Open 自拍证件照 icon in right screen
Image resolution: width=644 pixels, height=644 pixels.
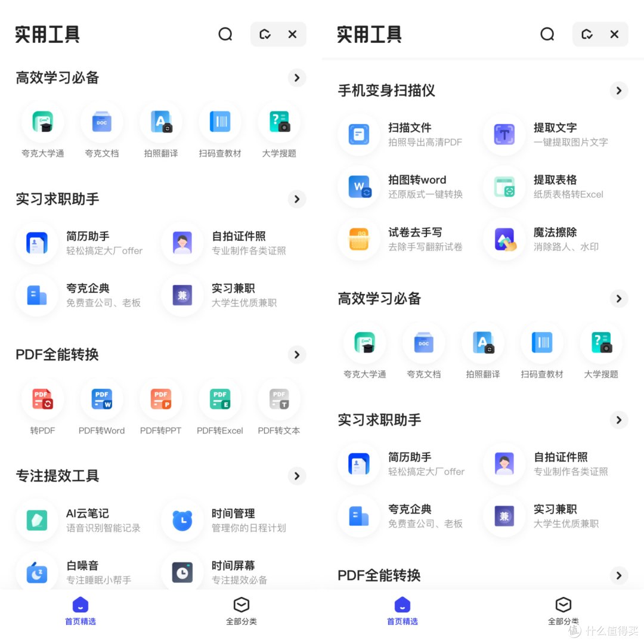pyautogui.click(x=504, y=464)
